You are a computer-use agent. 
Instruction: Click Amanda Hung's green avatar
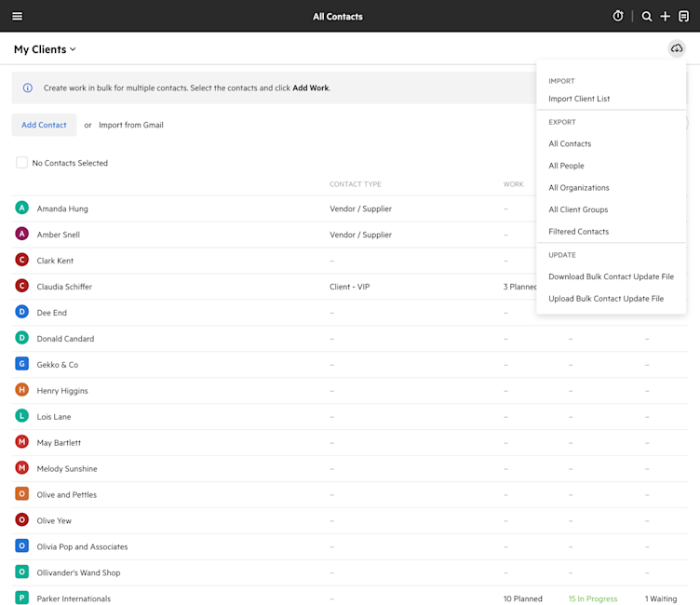[22, 208]
